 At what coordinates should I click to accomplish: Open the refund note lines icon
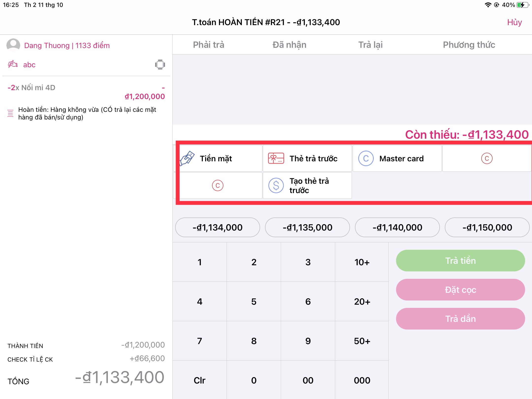coord(10,113)
